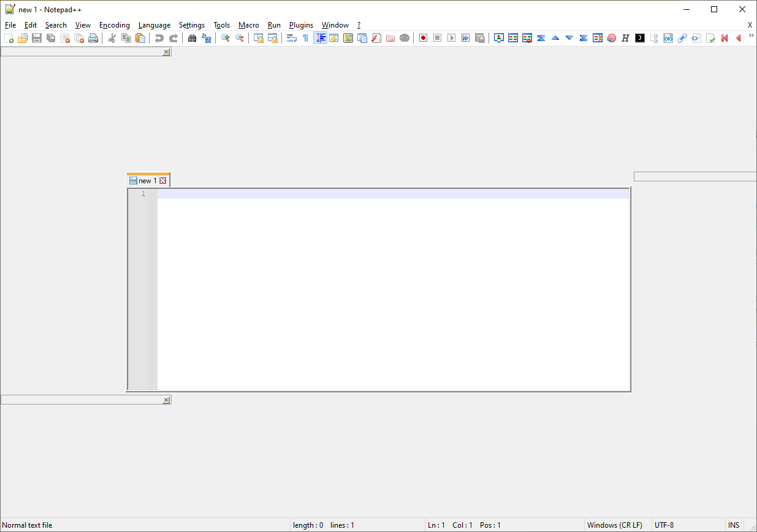This screenshot has height=532, width=757.
Task: Toggle the Compare navigation bar icon
Action: coord(598,38)
